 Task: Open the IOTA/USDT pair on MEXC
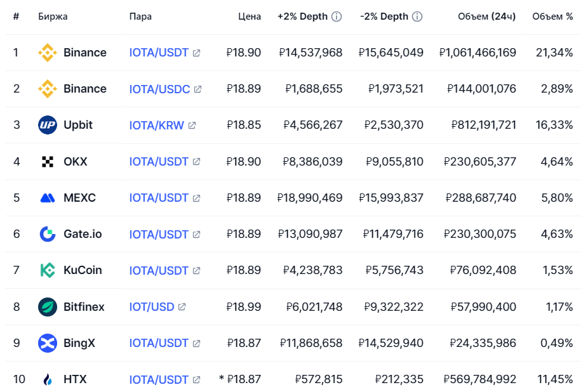point(159,198)
